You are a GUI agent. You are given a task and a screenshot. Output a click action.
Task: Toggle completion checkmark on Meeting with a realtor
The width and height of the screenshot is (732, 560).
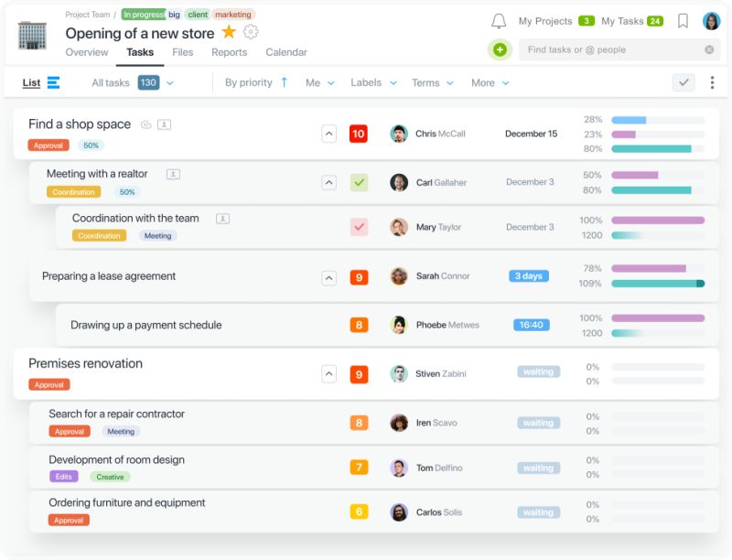[359, 181]
